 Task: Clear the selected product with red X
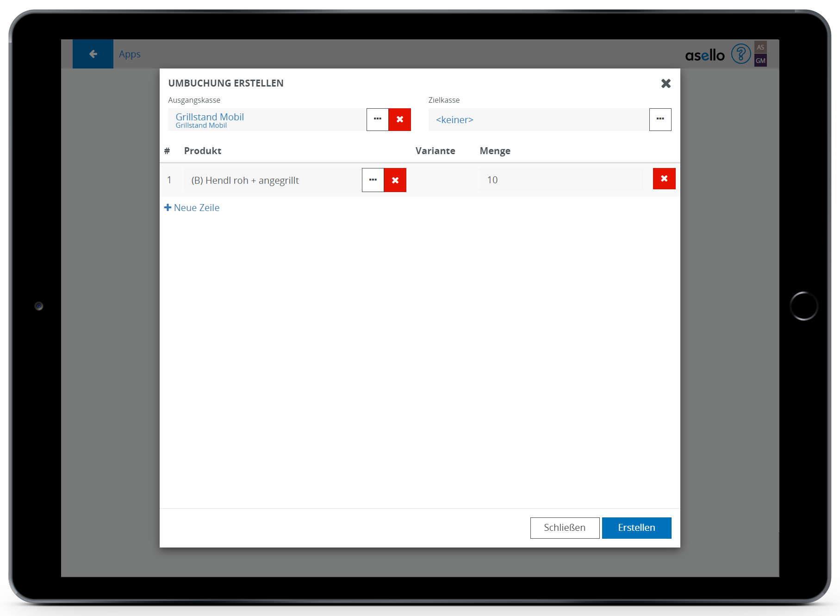[x=395, y=180]
